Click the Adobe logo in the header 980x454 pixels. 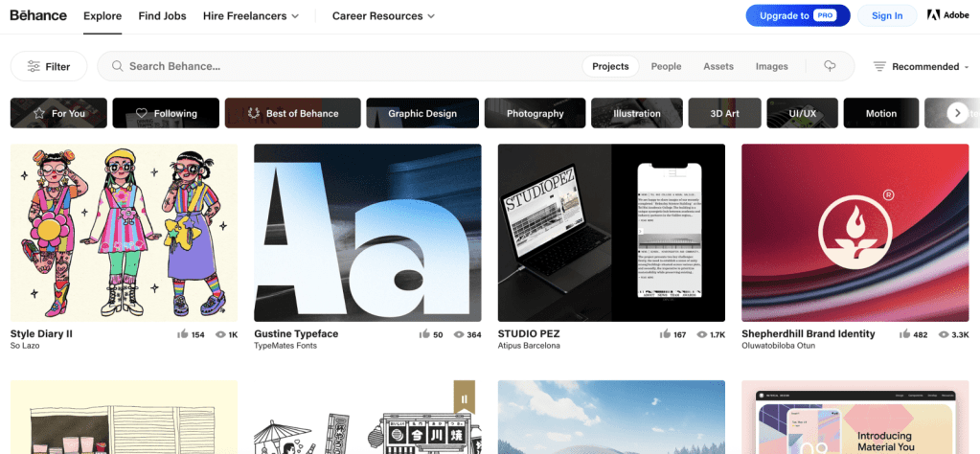click(x=947, y=15)
